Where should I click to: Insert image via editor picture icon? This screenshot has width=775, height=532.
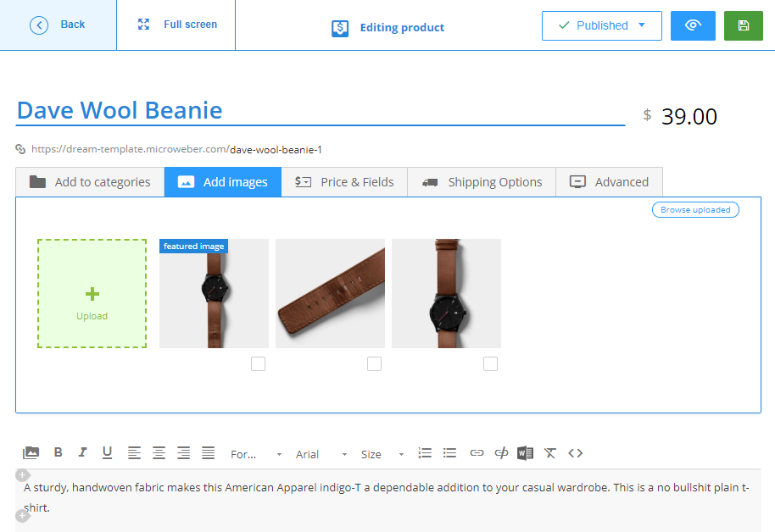coord(31,453)
